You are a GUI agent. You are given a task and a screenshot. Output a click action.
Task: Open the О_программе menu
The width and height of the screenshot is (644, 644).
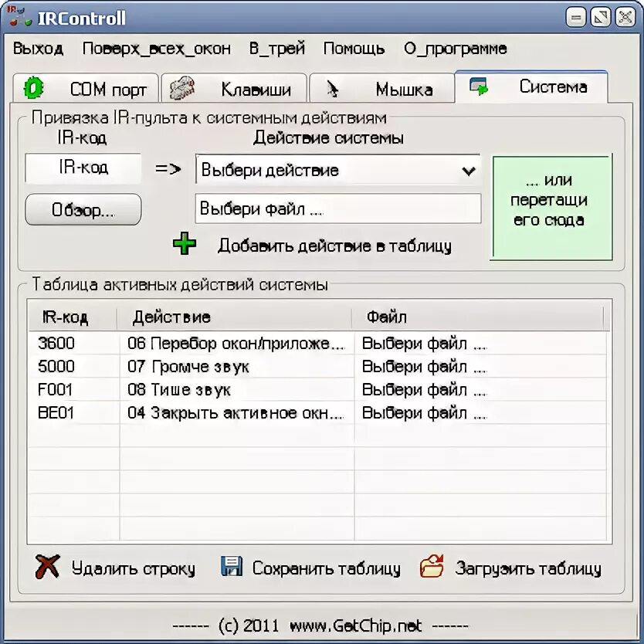[456, 49]
